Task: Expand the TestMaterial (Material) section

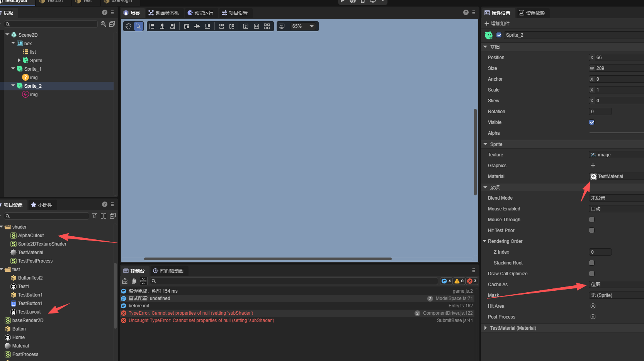Action: point(486,328)
